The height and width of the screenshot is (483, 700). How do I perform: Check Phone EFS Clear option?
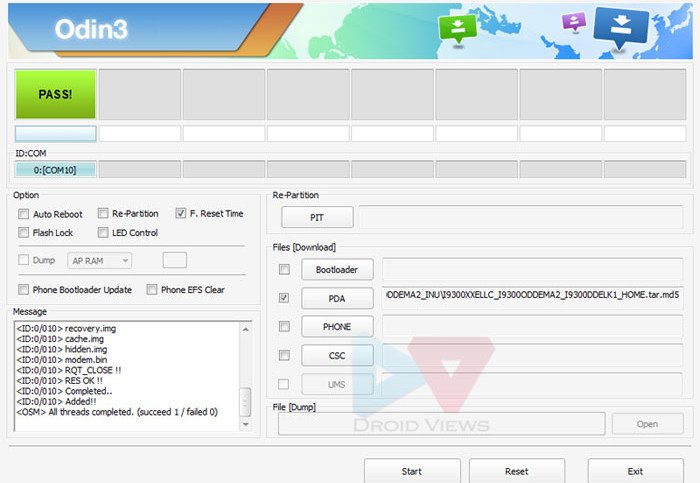[152, 290]
